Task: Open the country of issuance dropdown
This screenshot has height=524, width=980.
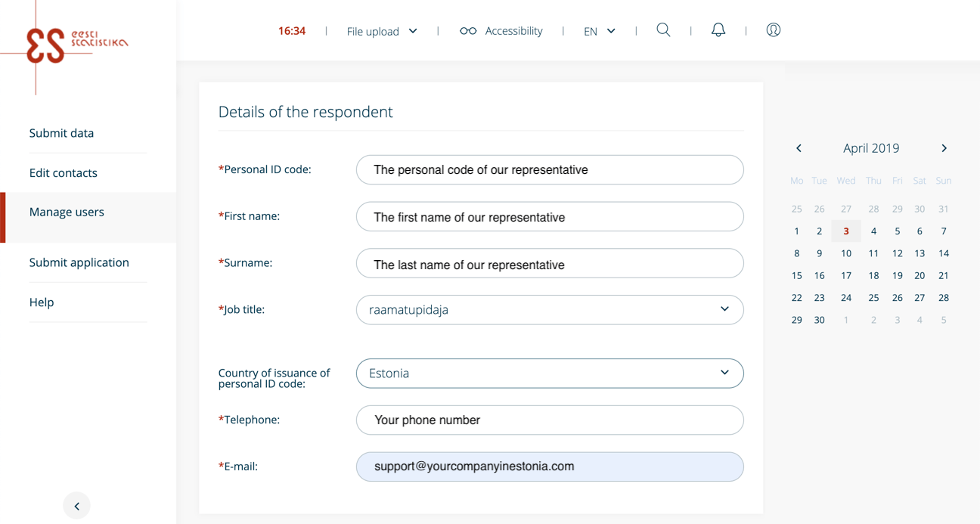Action: [724, 373]
